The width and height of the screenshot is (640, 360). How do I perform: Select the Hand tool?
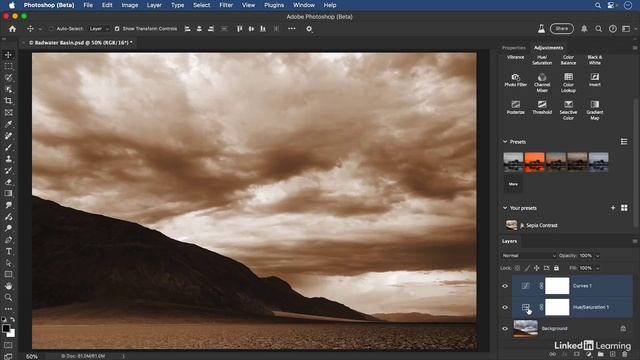(8, 286)
